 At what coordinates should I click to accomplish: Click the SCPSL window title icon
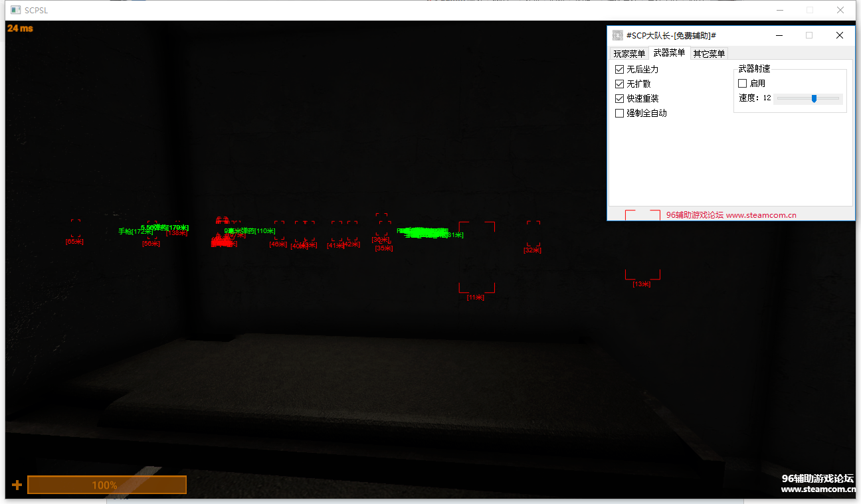16,10
